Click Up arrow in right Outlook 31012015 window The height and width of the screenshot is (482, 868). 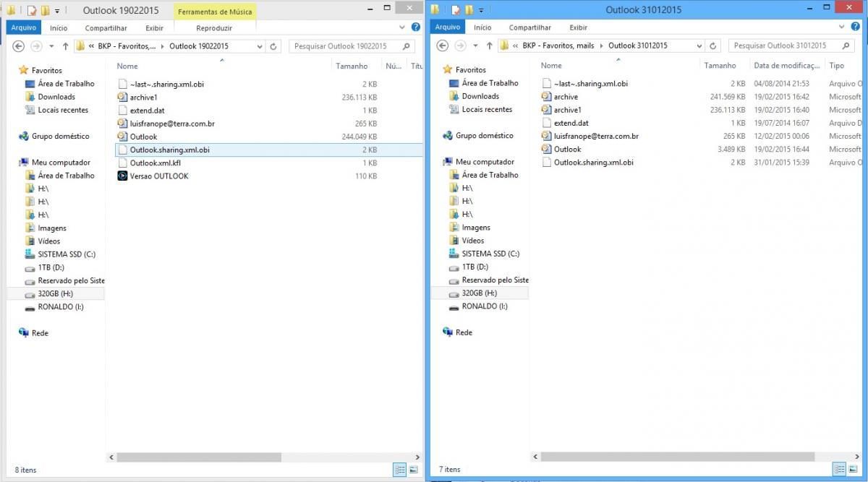[x=490, y=45]
